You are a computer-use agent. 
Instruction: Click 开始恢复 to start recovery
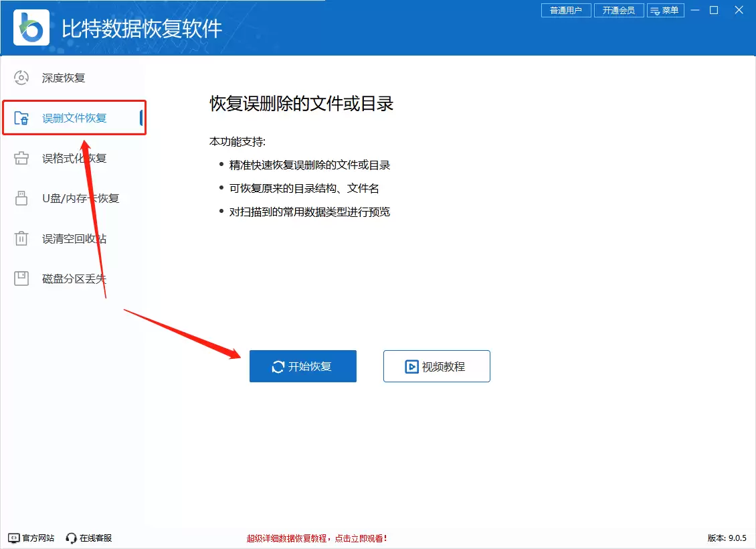coord(302,366)
